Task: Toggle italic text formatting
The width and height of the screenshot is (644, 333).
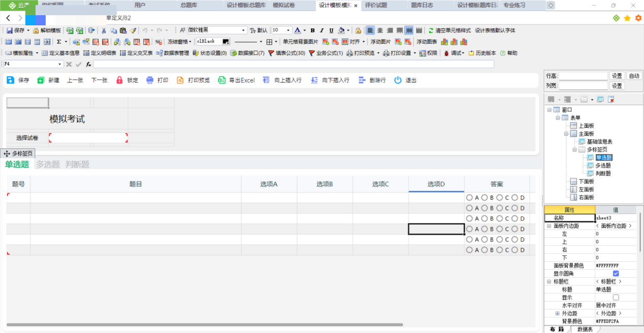Action: click(322, 30)
